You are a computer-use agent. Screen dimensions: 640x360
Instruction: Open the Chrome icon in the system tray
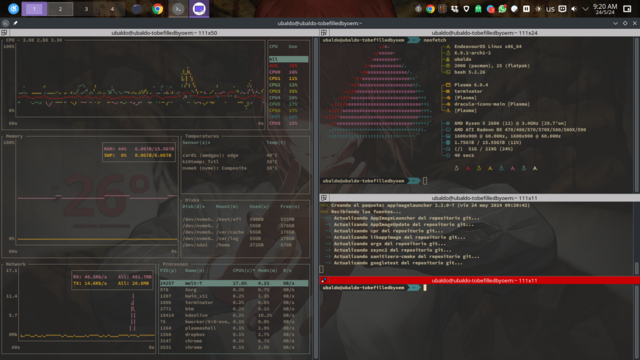(x=430, y=9)
